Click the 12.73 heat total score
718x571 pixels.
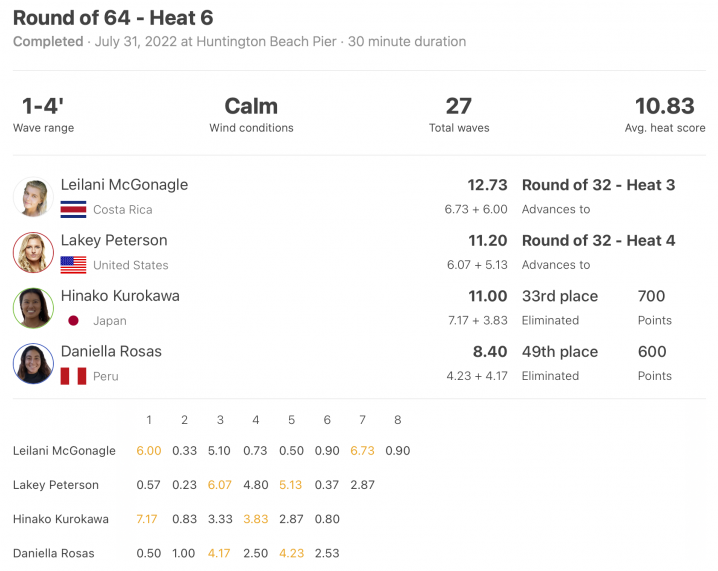487,185
